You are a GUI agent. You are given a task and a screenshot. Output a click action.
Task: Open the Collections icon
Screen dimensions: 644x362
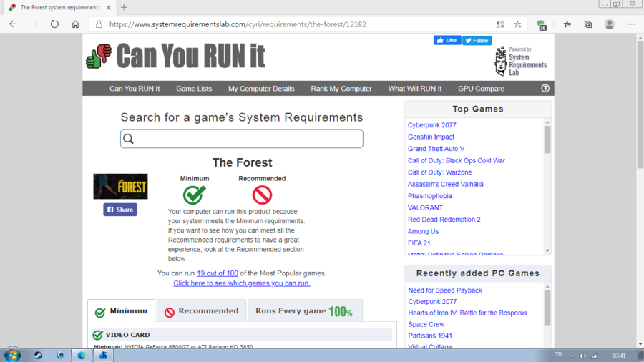coord(588,24)
